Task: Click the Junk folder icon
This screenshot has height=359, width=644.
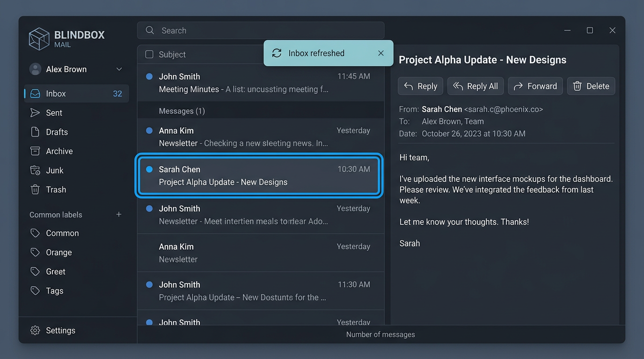Action: [35, 171]
